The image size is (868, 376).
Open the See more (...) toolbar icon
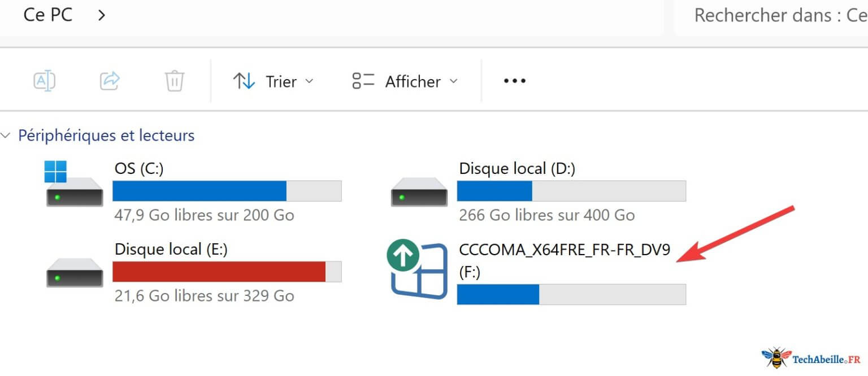point(514,81)
